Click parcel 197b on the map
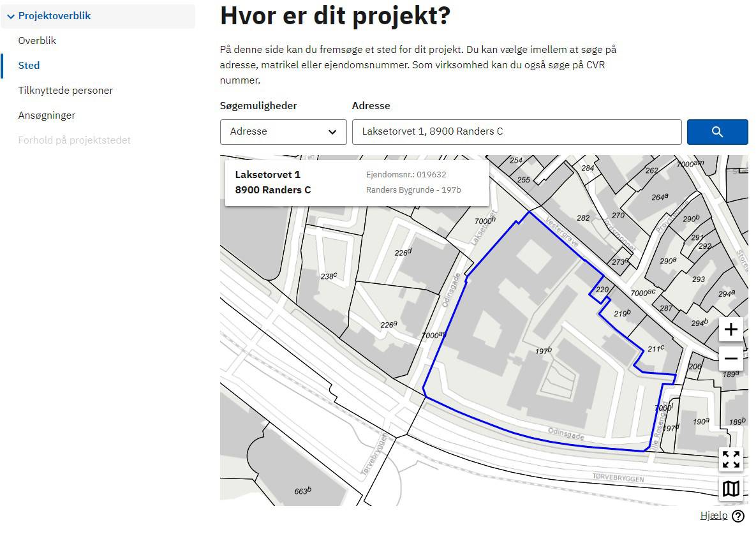 (x=543, y=351)
